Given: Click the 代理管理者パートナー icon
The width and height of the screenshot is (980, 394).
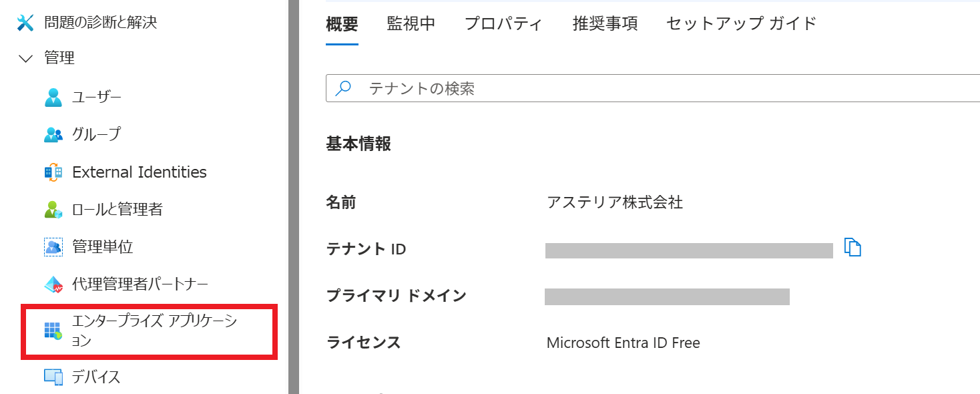Looking at the screenshot, I should 53,285.
